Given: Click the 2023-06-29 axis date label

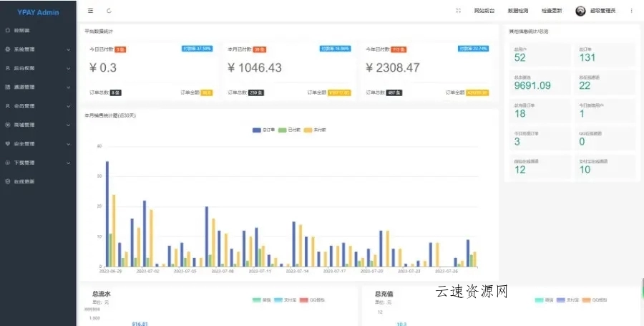Looking at the screenshot, I should [x=109, y=272].
